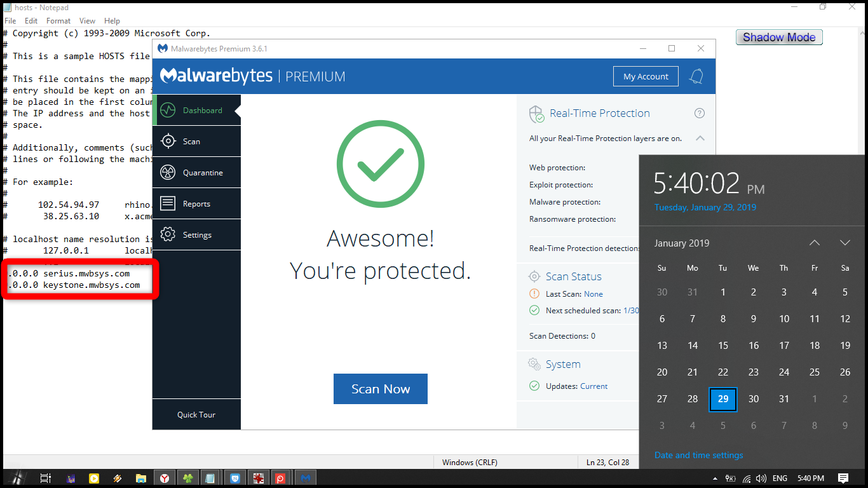
Task: Click the serius.mwbsys.com line in Notepad
Action: [69, 273]
